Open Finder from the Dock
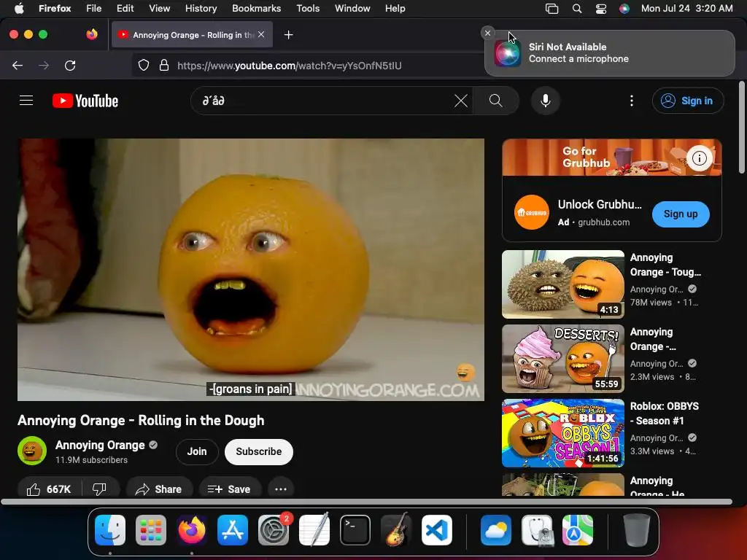Screen dimensions: 747x560 110,529
